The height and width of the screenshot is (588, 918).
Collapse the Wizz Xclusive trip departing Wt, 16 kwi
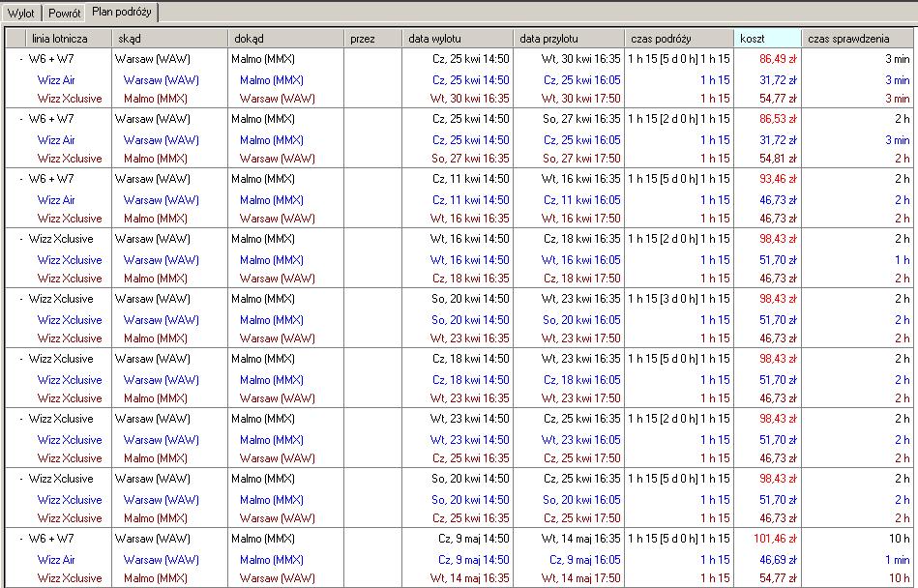coord(21,239)
